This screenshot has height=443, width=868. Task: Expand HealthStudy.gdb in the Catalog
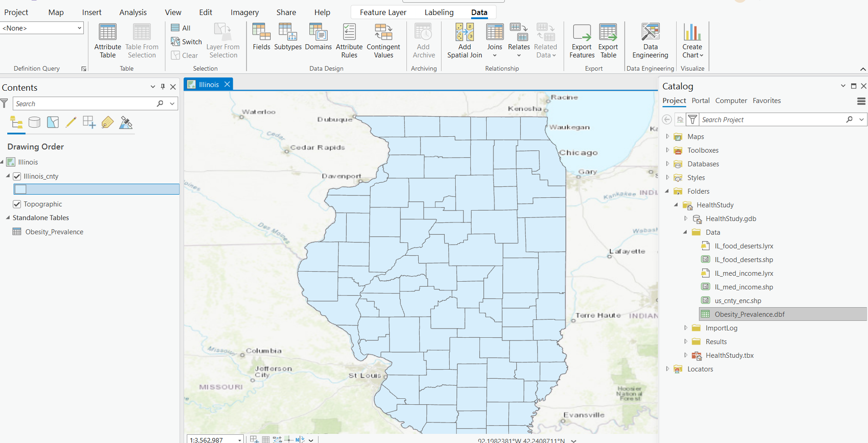[686, 219]
